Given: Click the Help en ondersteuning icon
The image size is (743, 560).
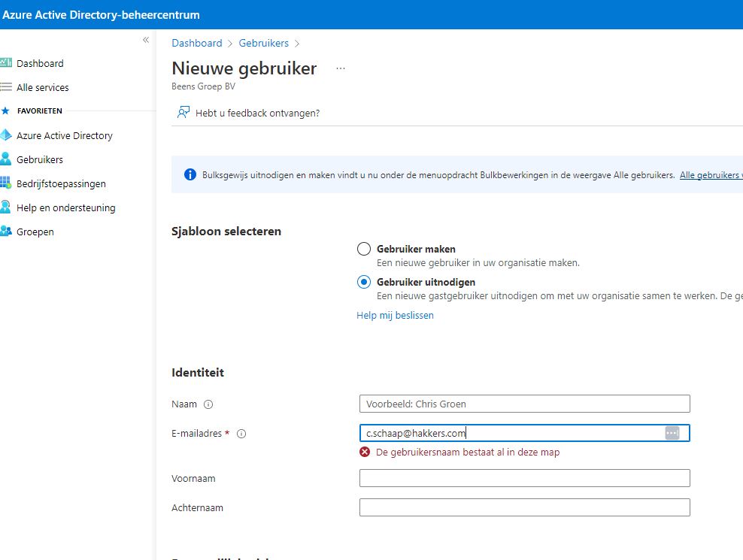Looking at the screenshot, I should coord(6,207).
